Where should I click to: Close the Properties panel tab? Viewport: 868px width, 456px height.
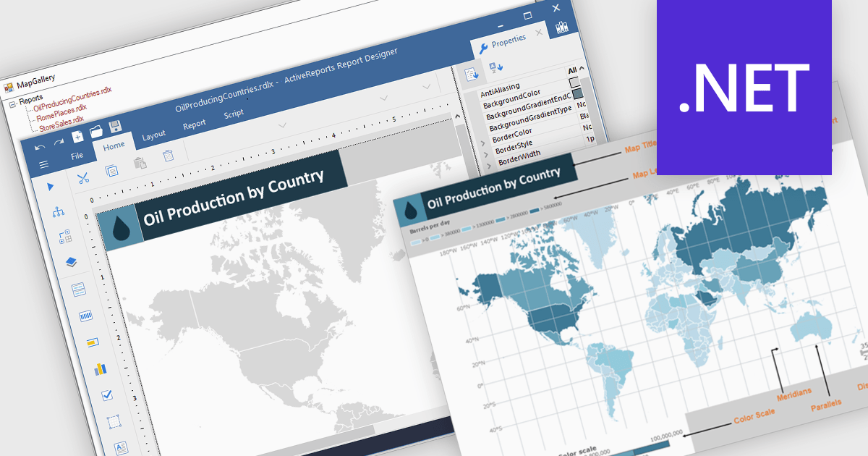pyautogui.click(x=539, y=33)
